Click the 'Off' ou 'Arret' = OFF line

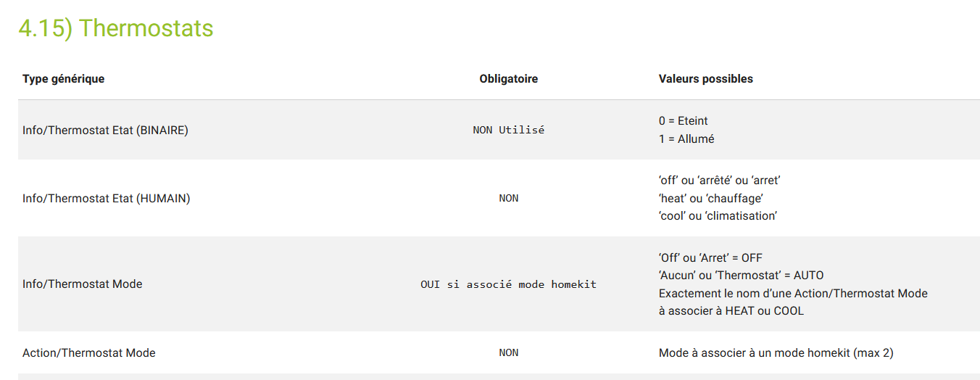tap(710, 258)
